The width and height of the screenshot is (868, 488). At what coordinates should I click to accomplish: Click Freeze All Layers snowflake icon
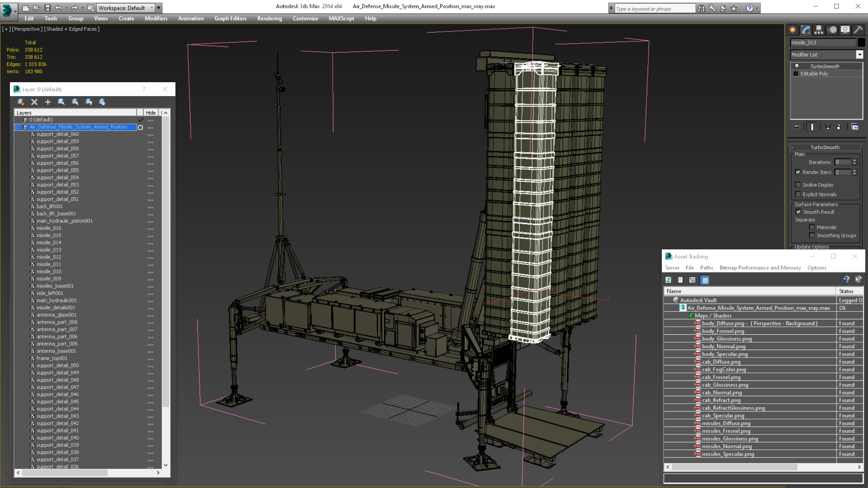tap(102, 102)
